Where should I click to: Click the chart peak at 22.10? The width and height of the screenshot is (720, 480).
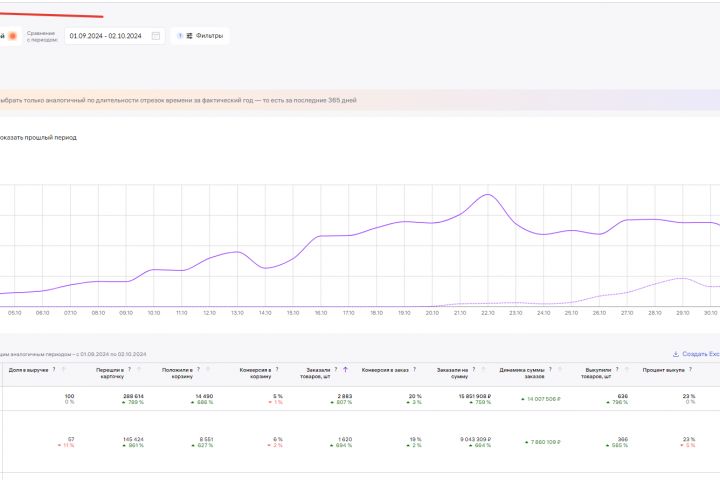pyautogui.click(x=488, y=195)
